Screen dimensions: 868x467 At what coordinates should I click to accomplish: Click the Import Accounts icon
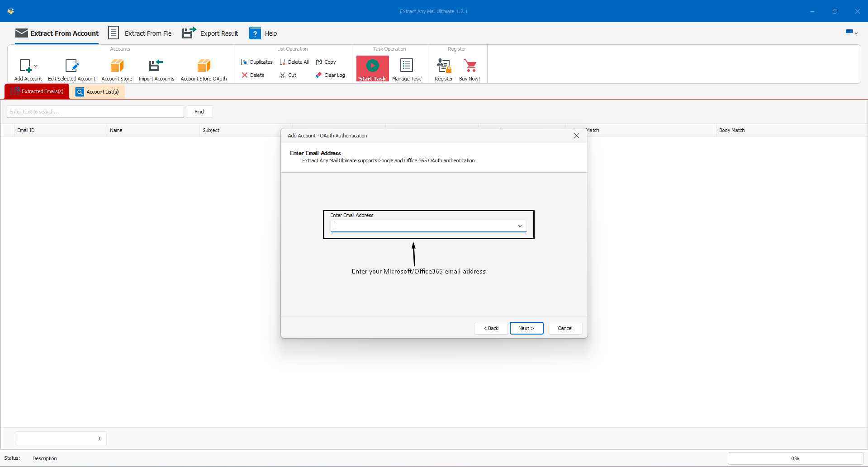click(x=156, y=66)
